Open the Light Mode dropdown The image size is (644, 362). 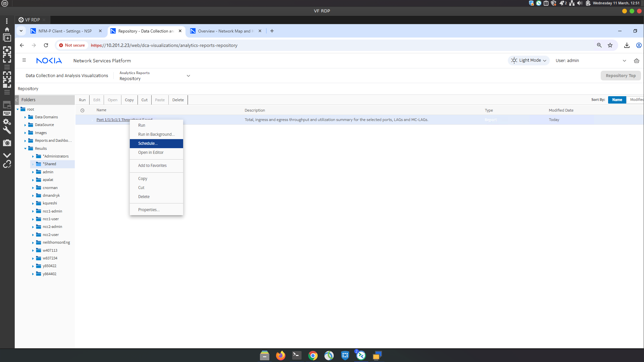click(x=529, y=61)
